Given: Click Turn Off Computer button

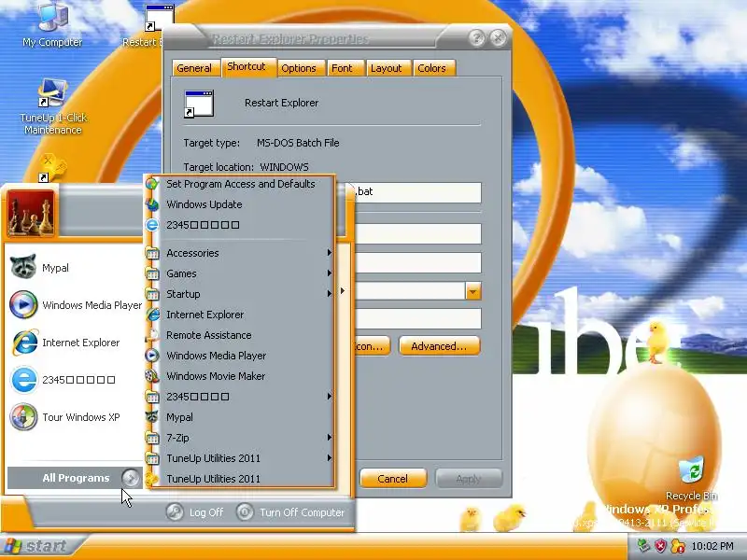Looking at the screenshot, I should (x=290, y=512).
